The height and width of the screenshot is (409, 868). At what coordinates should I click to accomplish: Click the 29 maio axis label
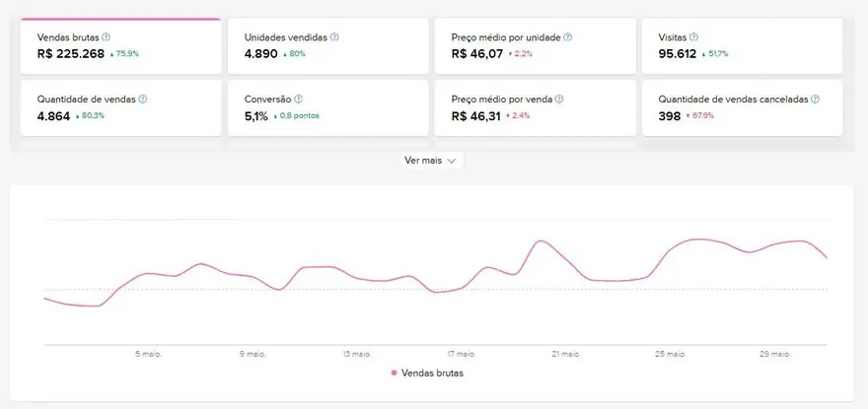(x=775, y=354)
